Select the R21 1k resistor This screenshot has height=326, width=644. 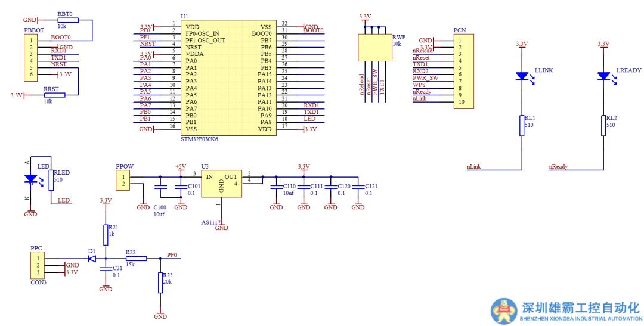point(106,235)
